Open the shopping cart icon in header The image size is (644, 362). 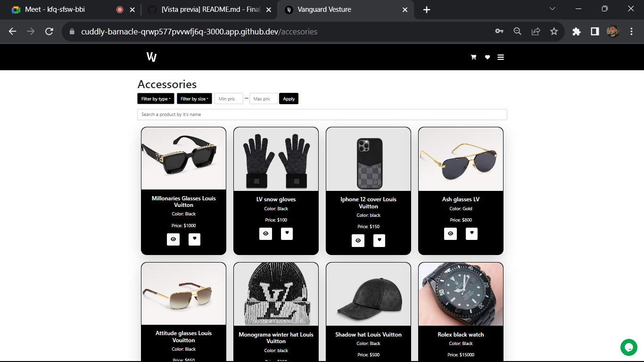(x=473, y=57)
